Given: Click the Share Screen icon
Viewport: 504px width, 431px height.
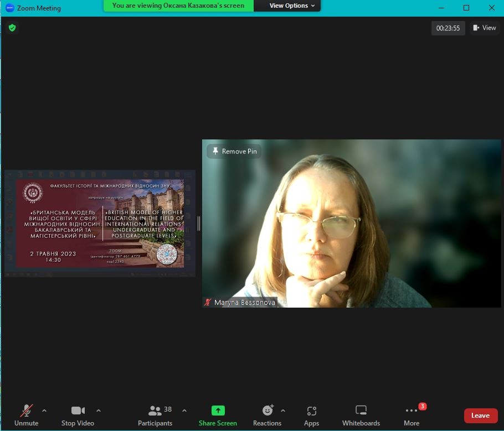Looking at the screenshot, I should pos(218,411).
